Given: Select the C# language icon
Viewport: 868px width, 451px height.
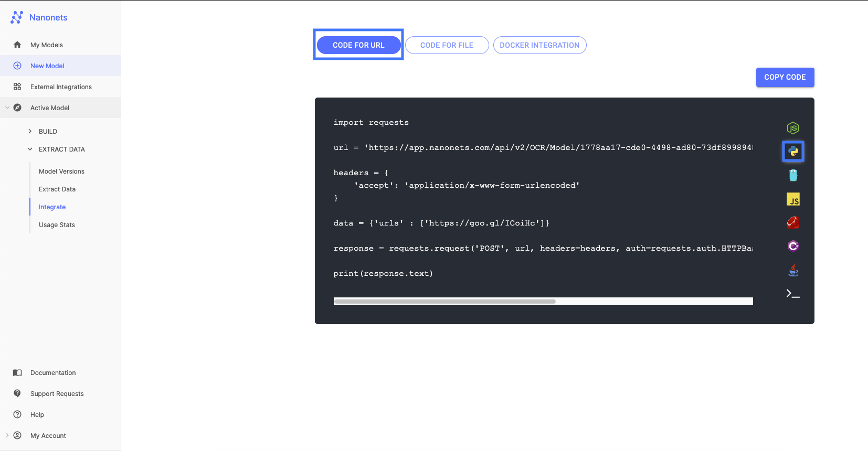Looking at the screenshot, I should tap(793, 246).
